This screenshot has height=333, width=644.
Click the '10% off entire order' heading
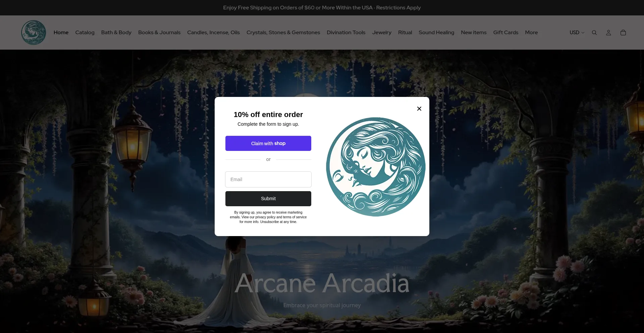coord(268,115)
